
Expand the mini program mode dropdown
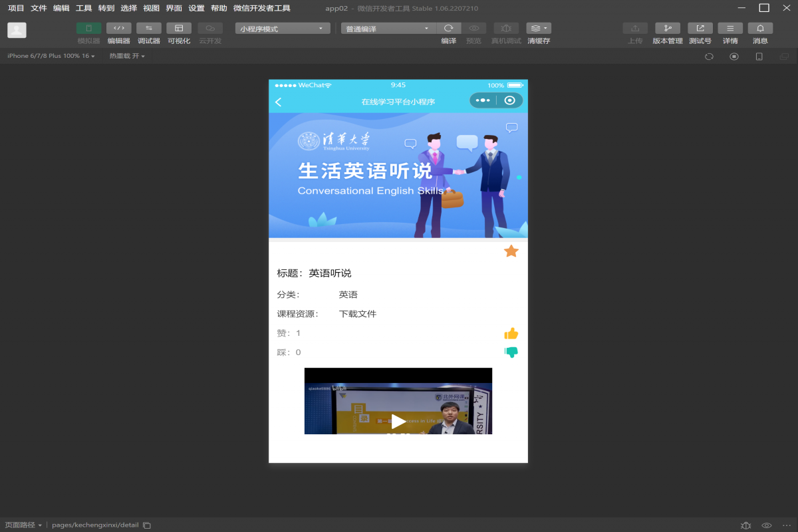[x=283, y=29]
